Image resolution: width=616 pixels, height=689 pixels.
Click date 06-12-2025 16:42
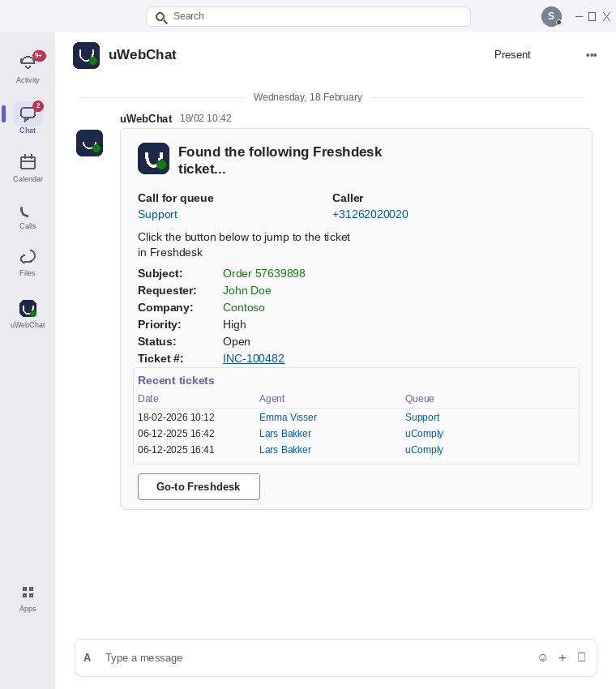tap(176, 434)
